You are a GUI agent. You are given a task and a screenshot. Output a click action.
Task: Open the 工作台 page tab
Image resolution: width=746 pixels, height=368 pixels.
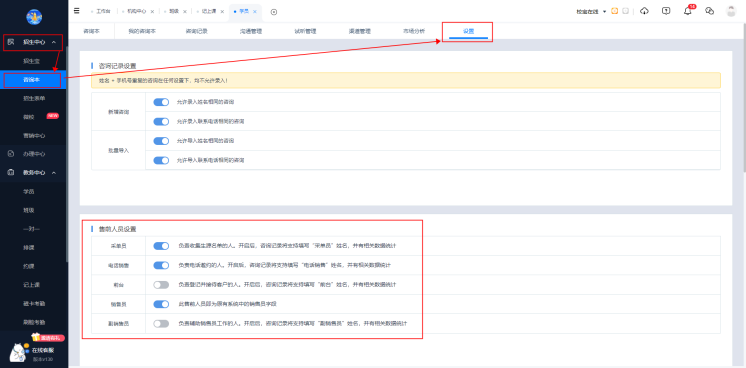coord(103,11)
